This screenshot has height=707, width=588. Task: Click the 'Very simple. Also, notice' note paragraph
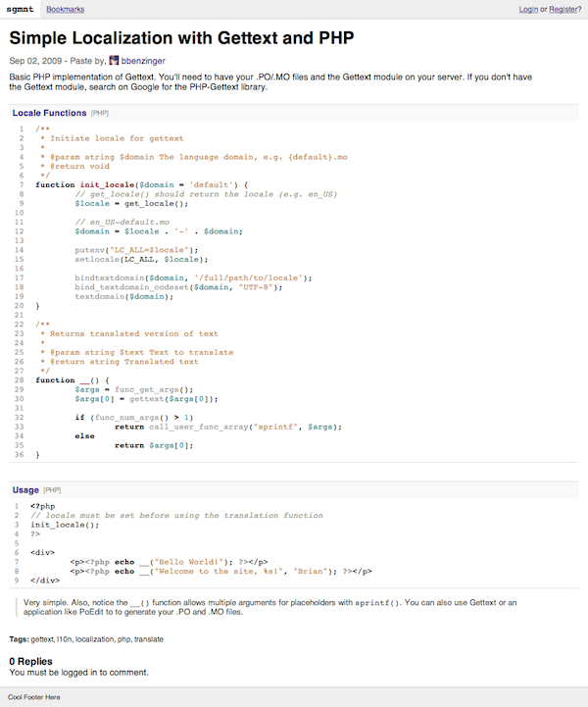pyautogui.click(x=270, y=607)
